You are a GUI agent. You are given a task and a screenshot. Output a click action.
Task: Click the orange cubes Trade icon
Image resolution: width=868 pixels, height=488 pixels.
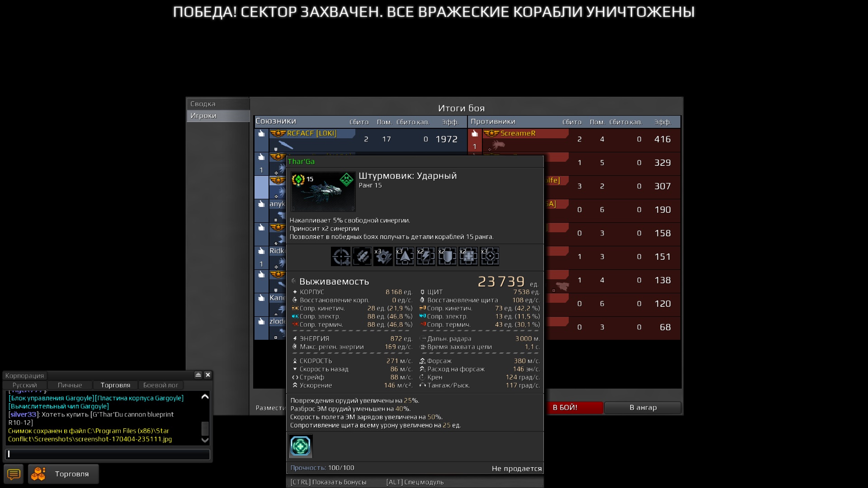[x=38, y=474]
